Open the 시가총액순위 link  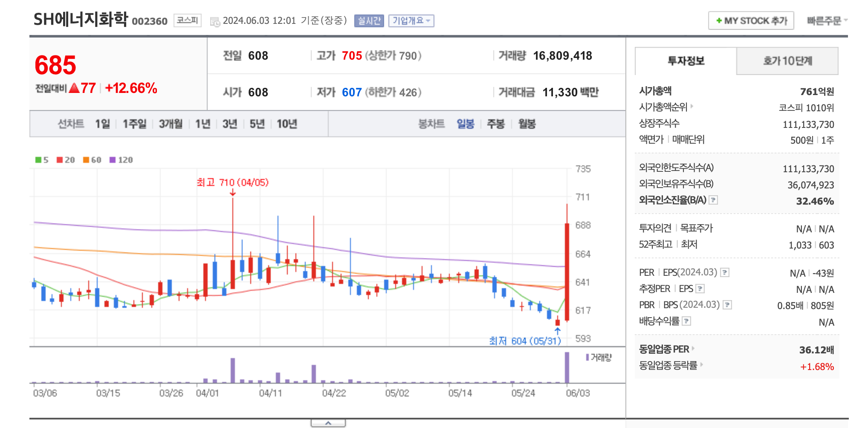(x=666, y=107)
